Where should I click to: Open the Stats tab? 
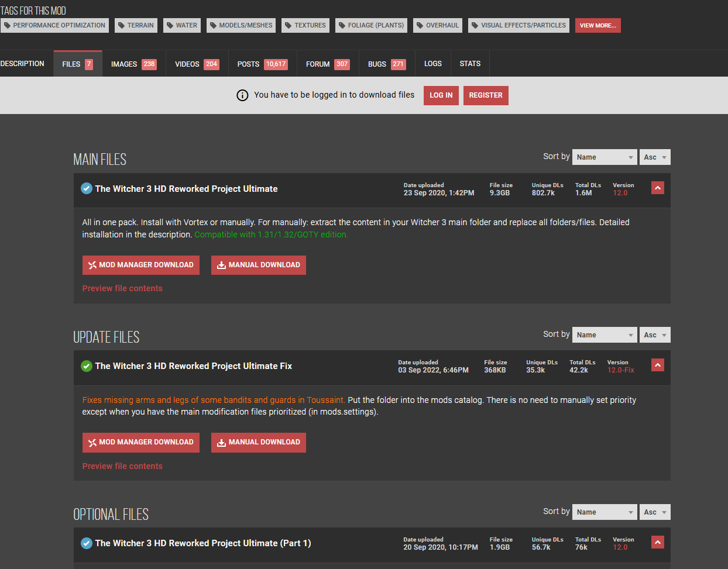pos(470,64)
